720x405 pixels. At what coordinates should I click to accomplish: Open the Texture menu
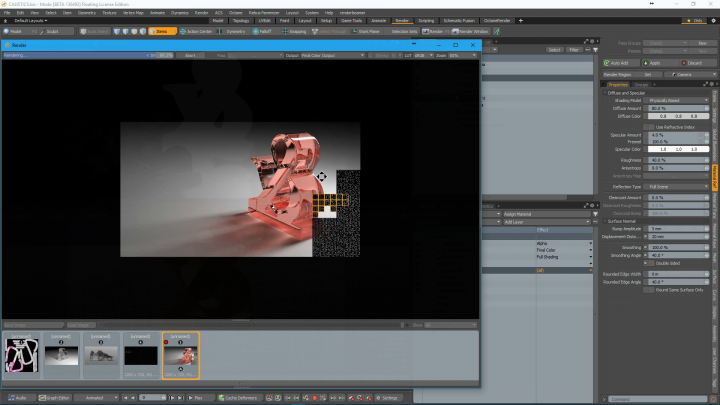pyautogui.click(x=108, y=12)
